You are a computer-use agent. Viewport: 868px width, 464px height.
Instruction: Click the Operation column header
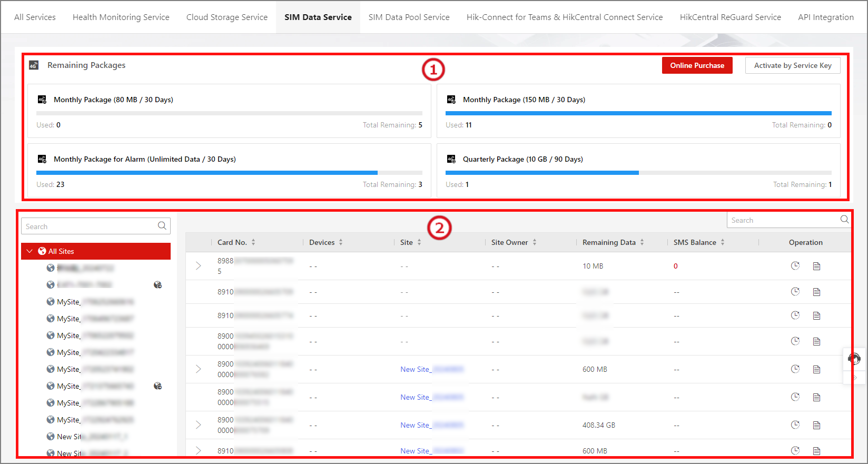(806, 242)
